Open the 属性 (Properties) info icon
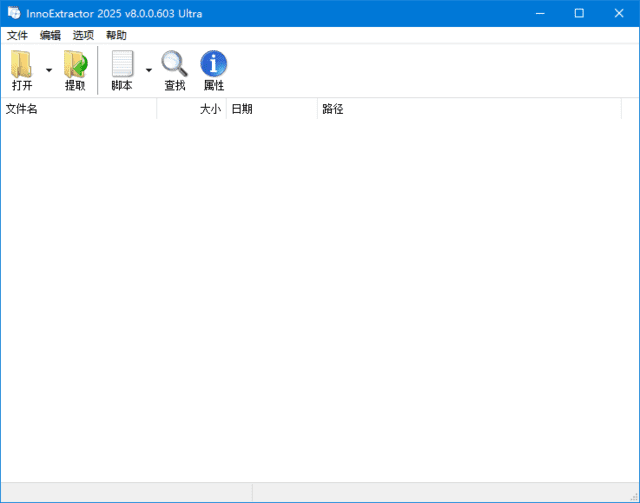The height and width of the screenshot is (503, 640). click(214, 65)
